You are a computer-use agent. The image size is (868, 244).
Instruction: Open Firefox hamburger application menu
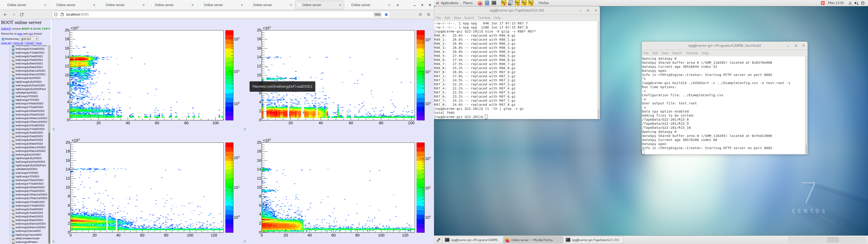tap(429, 15)
